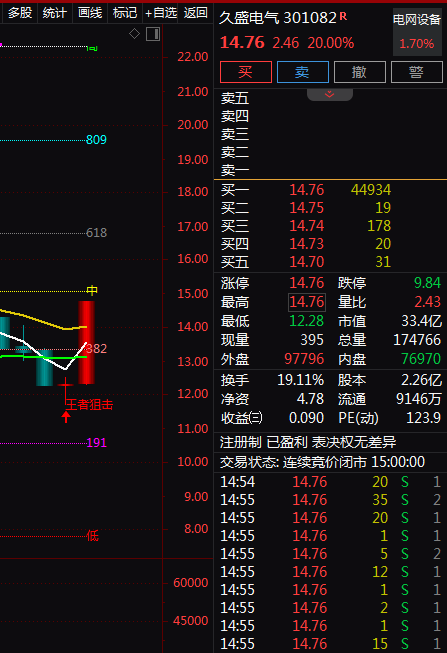This screenshot has width=447, height=653.
Task: Click 净资 value 4.78
Action: click(x=310, y=399)
